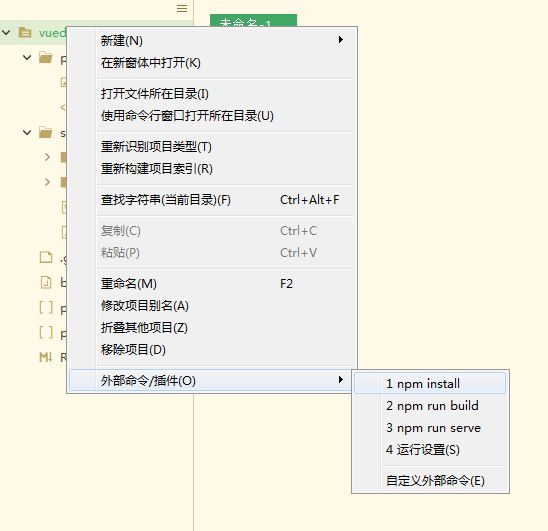
Task: Choose 重命名(M) entry
Action: tap(212, 284)
